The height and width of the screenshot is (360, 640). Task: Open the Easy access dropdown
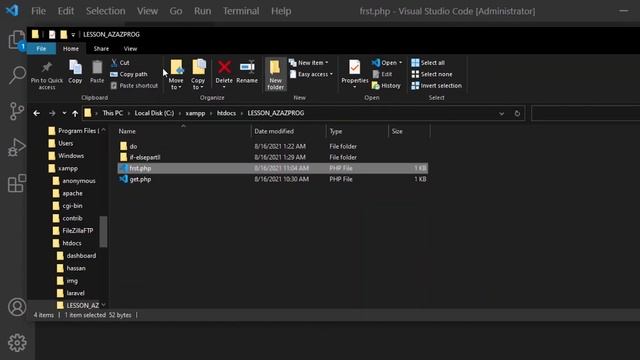(x=311, y=74)
